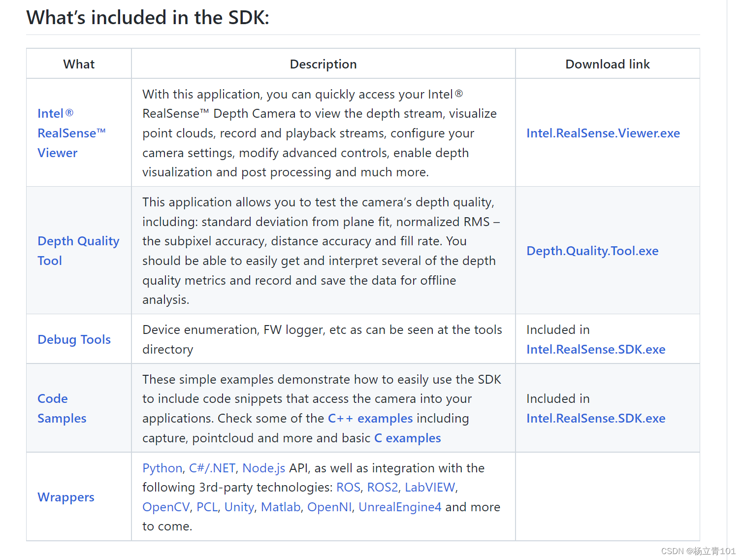Click the LabVIEW integration link
This screenshot has width=743, height=560.
tap(429, 487)
